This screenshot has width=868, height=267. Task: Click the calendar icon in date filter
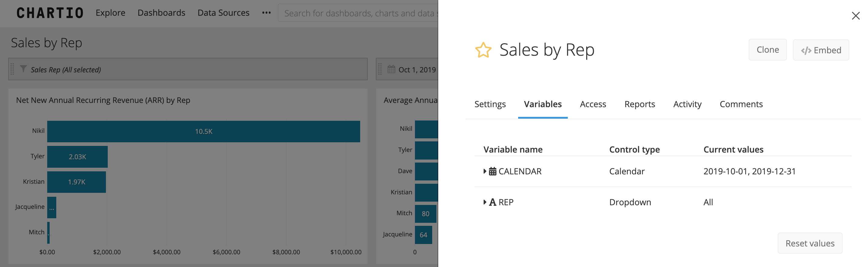coord(391,69)
